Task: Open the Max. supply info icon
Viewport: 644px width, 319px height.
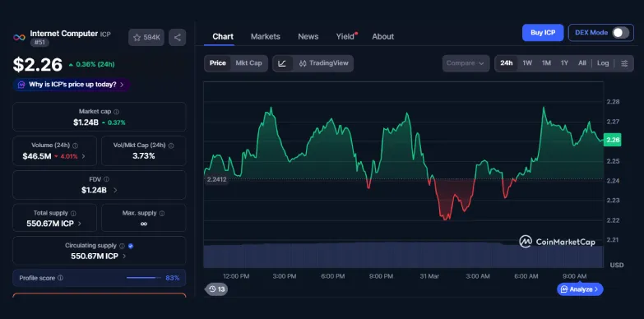Action: [162, 214]
